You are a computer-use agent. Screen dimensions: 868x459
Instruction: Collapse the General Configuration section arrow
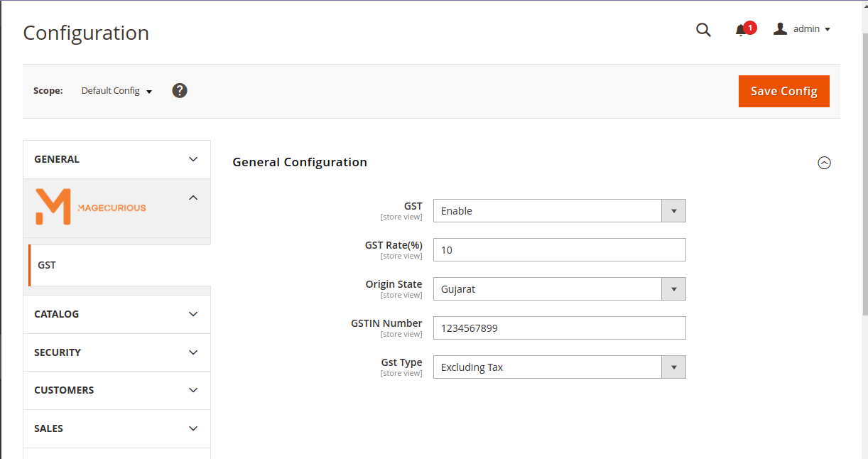pos(825,163)
